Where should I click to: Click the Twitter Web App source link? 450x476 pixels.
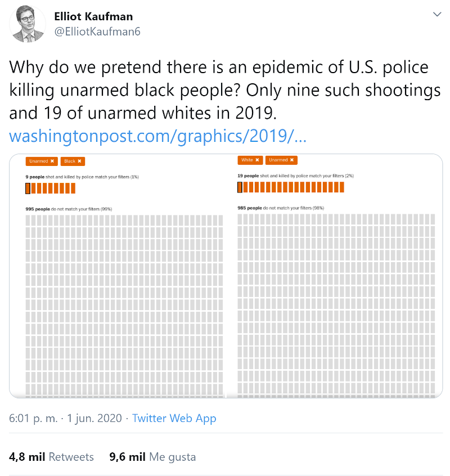(x=174, y=418)
